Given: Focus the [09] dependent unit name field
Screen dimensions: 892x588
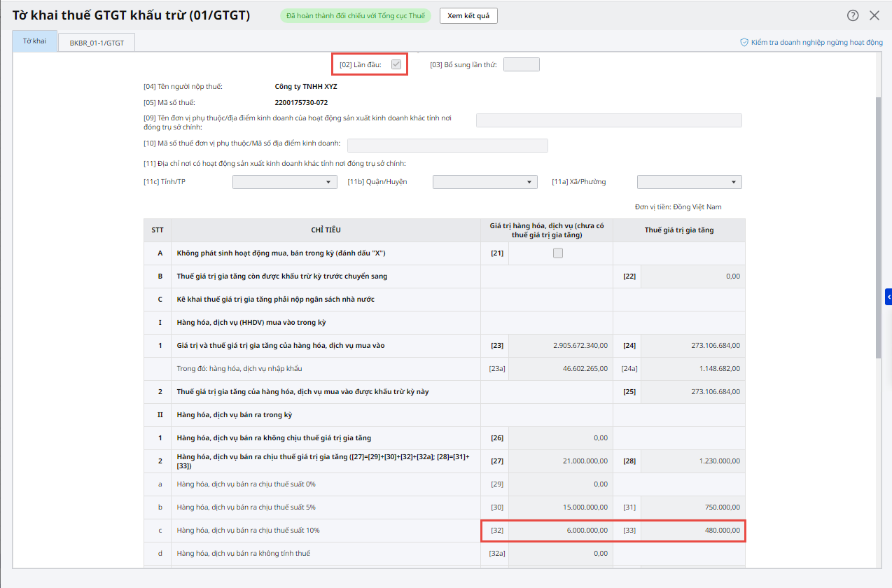Looking at the screenshot, I should coord(609,120).
